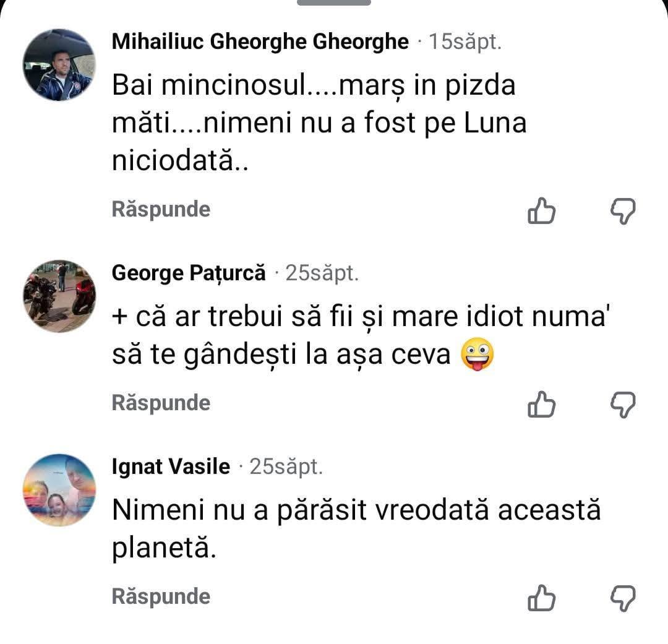
Task: Click Răspunde under George Pațurcă's comment
Action: (161, 403)
